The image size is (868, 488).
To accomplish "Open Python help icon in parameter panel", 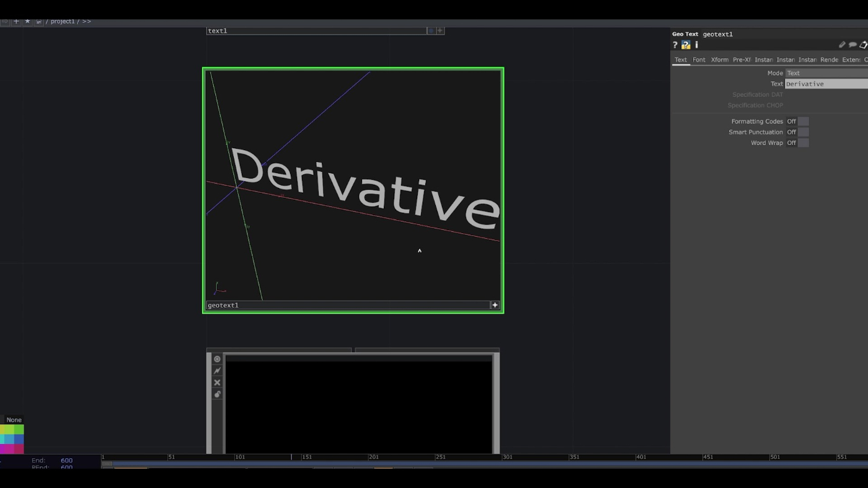I will [686, 45].
